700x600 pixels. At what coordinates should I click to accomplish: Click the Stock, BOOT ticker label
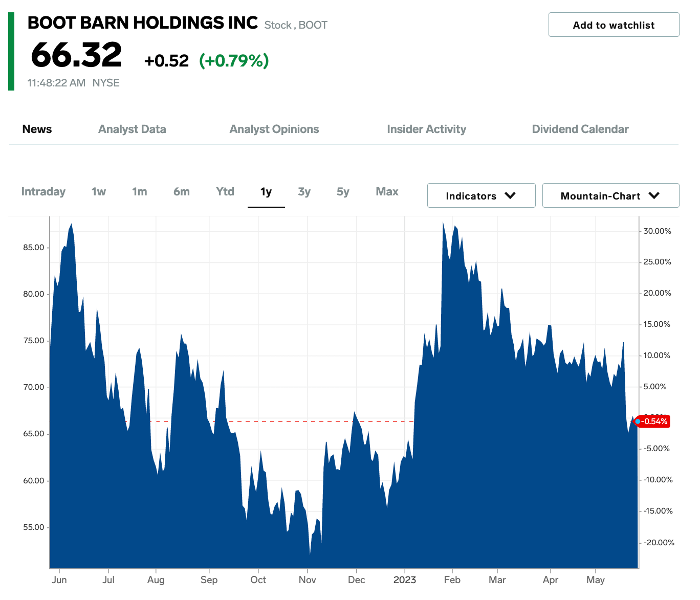click(296, 25)
